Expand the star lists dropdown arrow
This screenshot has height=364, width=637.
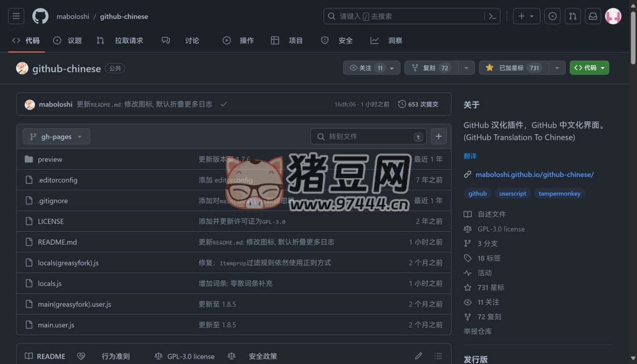557,68
